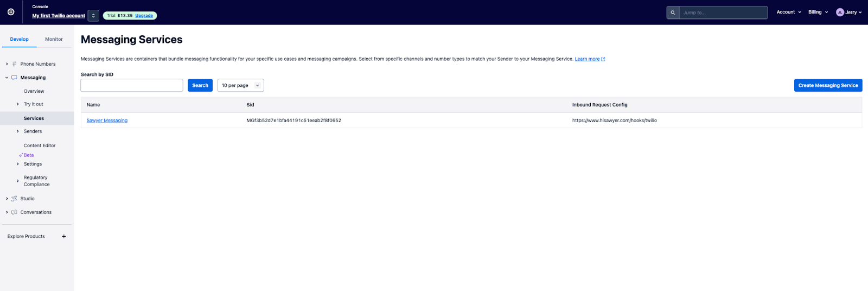The height and width of the screenshot is (291, 868).
Task: Click the Studio flow icon
Action: tap(14, 199)
